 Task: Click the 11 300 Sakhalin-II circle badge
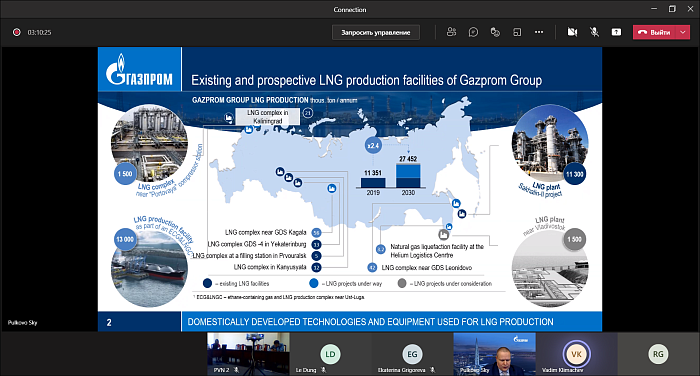click(575, 174)
